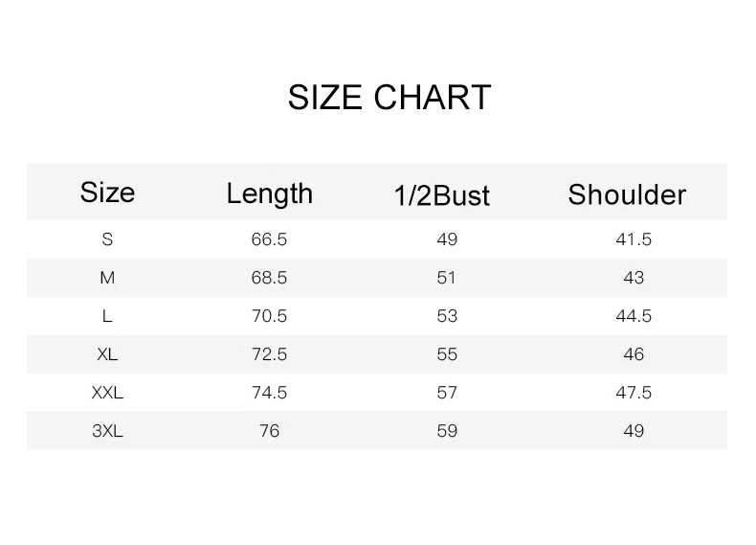Click the 68.5 length cell

coord(269,278)
